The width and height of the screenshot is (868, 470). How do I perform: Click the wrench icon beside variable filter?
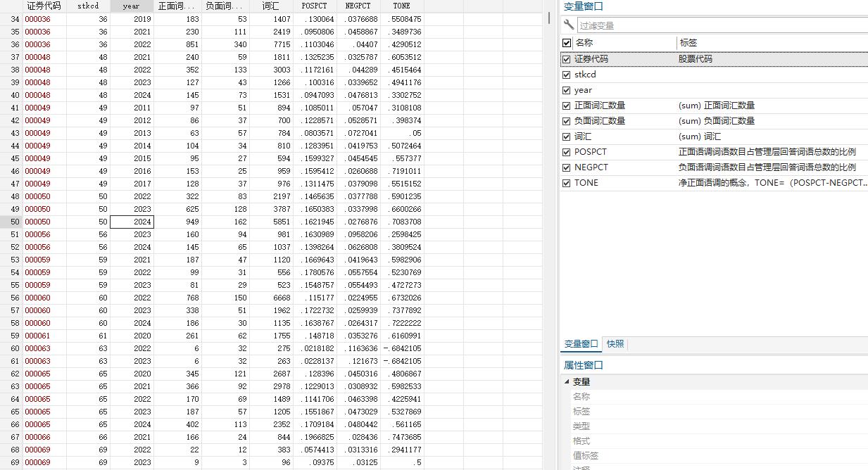pos(569,25)
